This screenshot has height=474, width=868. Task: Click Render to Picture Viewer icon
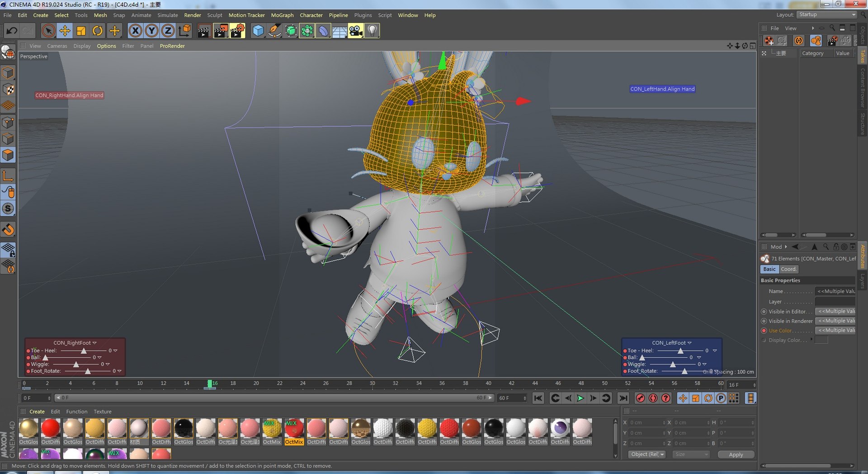(x=221, y=31)
